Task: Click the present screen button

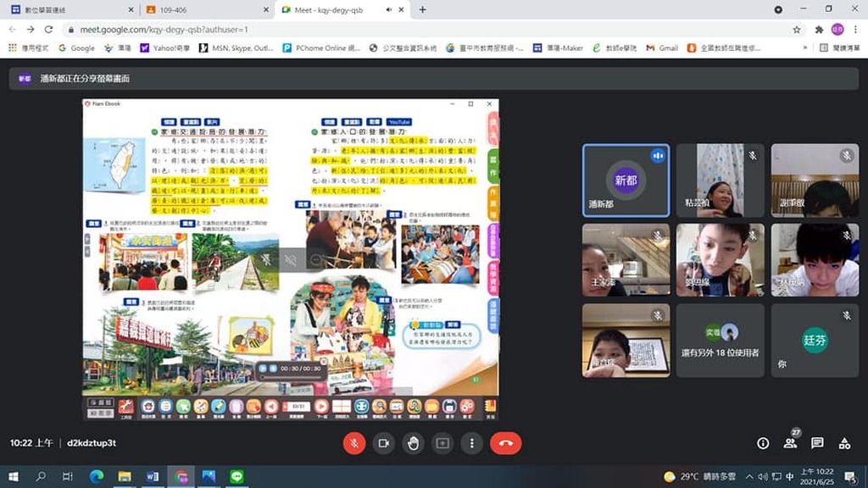Action: click(442, 443)
